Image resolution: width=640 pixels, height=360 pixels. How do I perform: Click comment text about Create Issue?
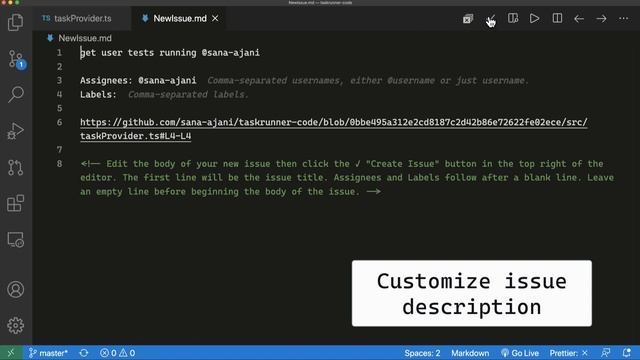point(347,178)
